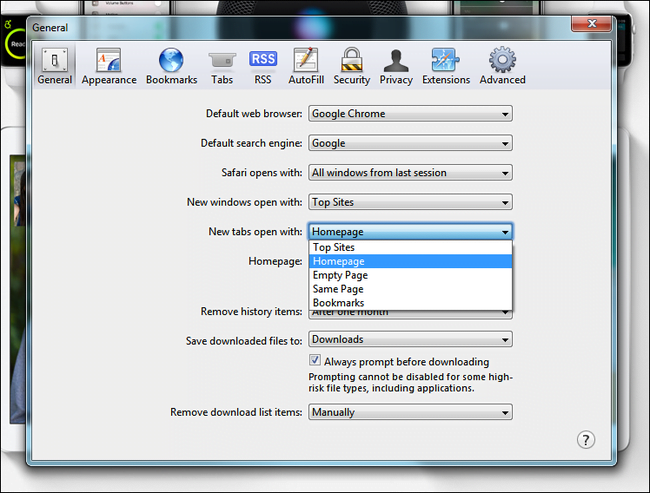Image resolution: width=650 pixels, height=493 pixels.
Task: Open the Privacy preferences pane
Action: coord(396,66)
